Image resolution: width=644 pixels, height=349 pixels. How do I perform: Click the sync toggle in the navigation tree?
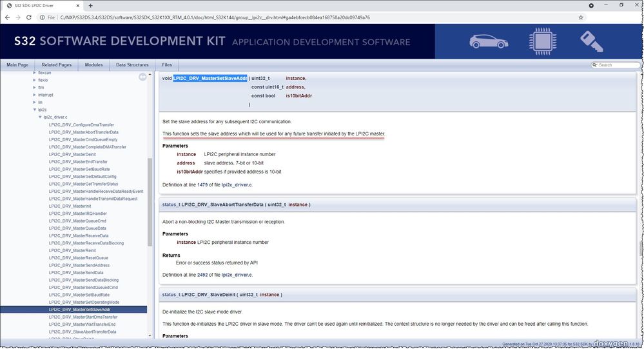[142, 77]
